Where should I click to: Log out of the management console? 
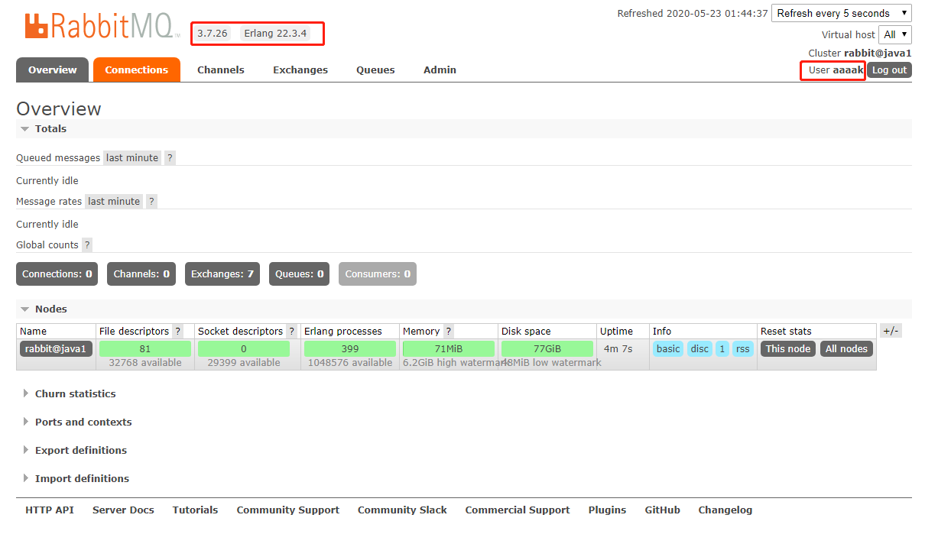click(x=890, y=70)
